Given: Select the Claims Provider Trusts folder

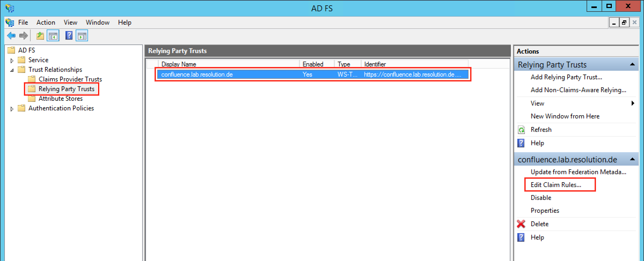Looking at the screenshot, I should (x=70, y=79).
